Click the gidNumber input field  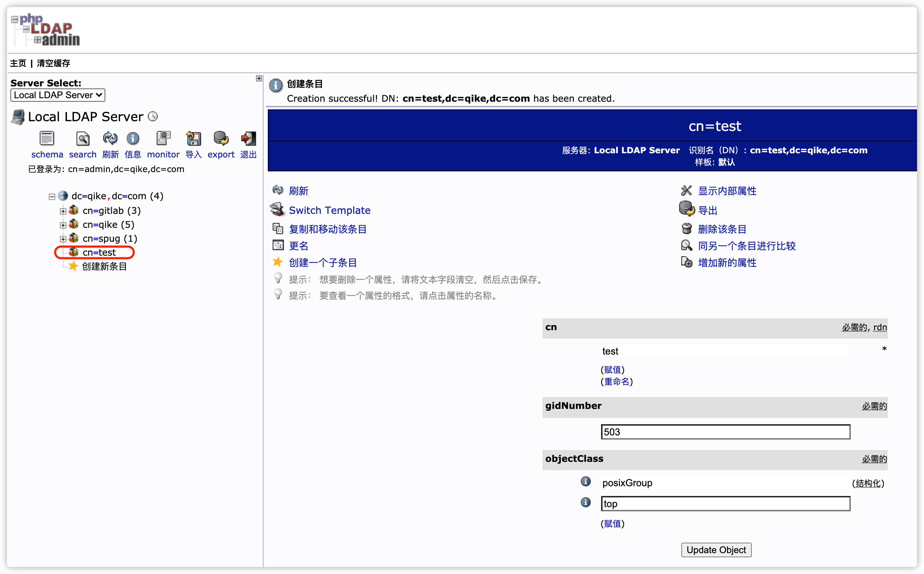[x=725, y=432]
